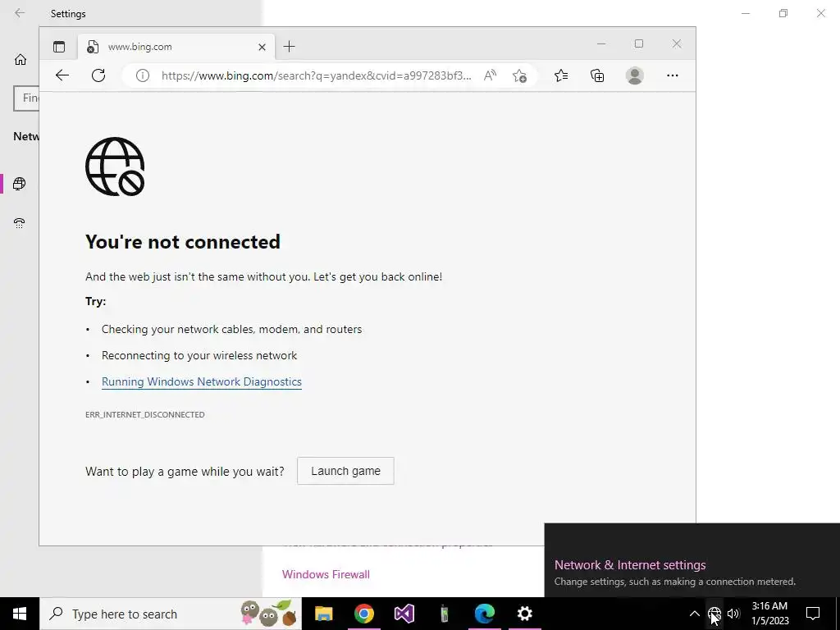Open Windows Start menu

[20, 614]
